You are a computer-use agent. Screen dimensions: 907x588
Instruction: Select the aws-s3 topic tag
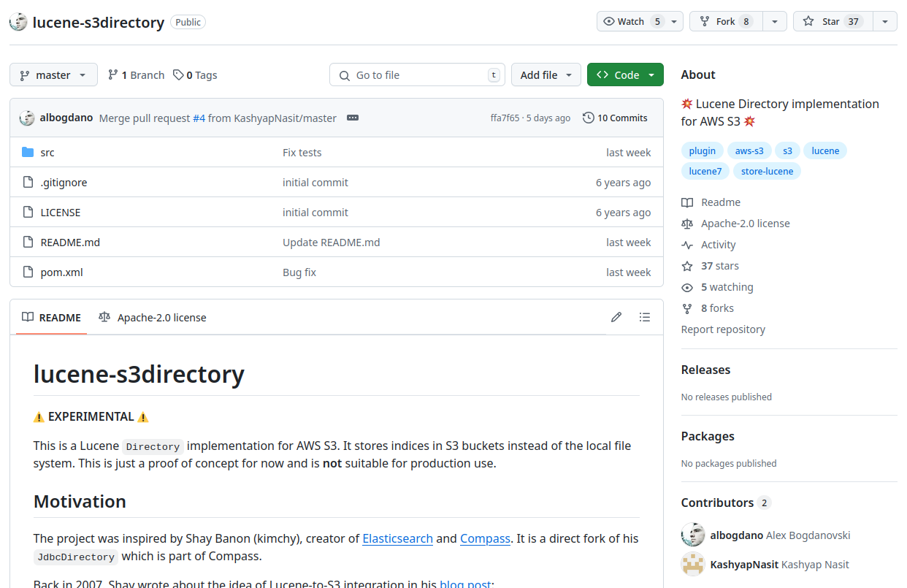[749, 150]
